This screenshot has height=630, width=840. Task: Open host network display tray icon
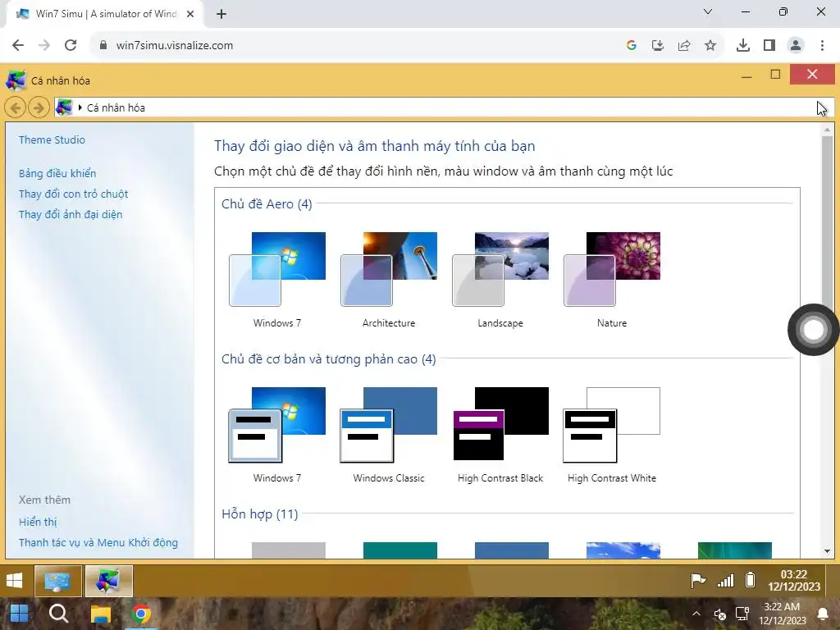click(742, 614)
